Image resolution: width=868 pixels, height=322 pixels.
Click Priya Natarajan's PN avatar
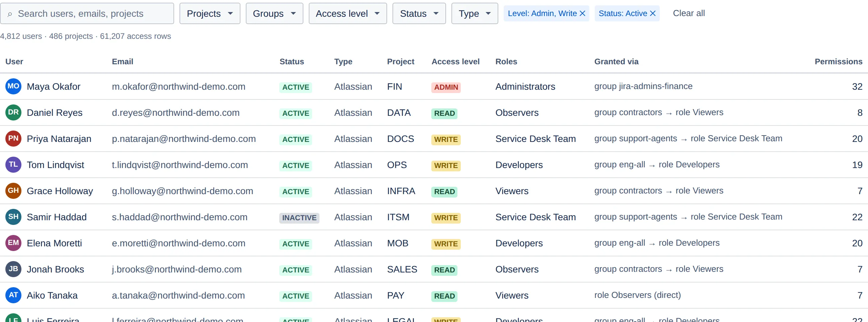13,139
